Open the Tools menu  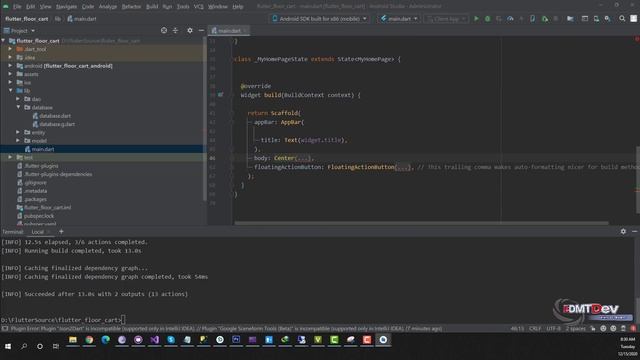183,7
